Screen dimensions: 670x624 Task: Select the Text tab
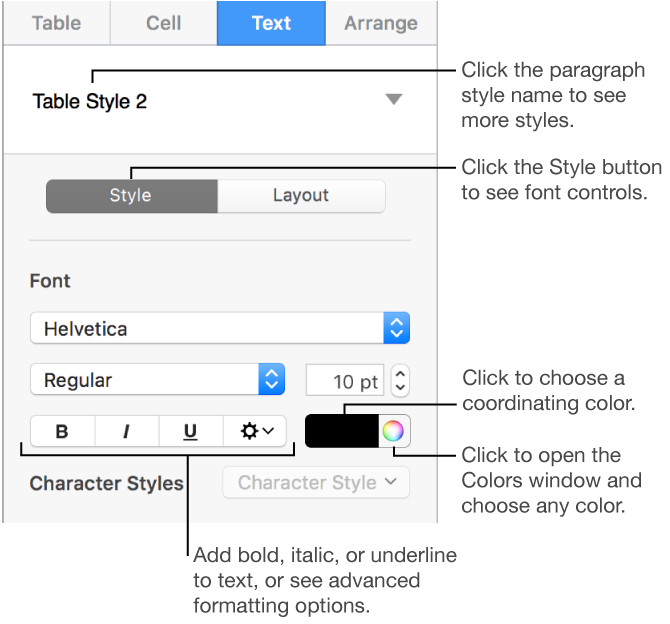pyautogui.click(x=271, y=23)
